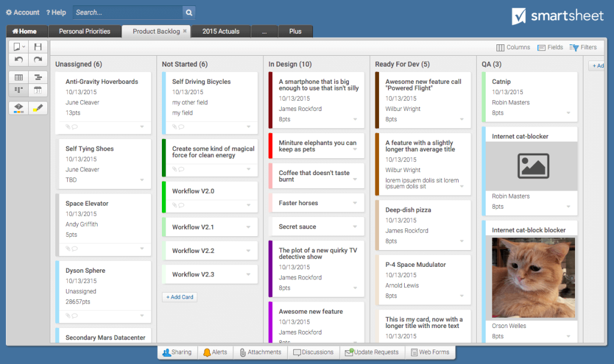Screen dimensions: 614x364
Task: Open Gantt View
Action: click(39, 77)
